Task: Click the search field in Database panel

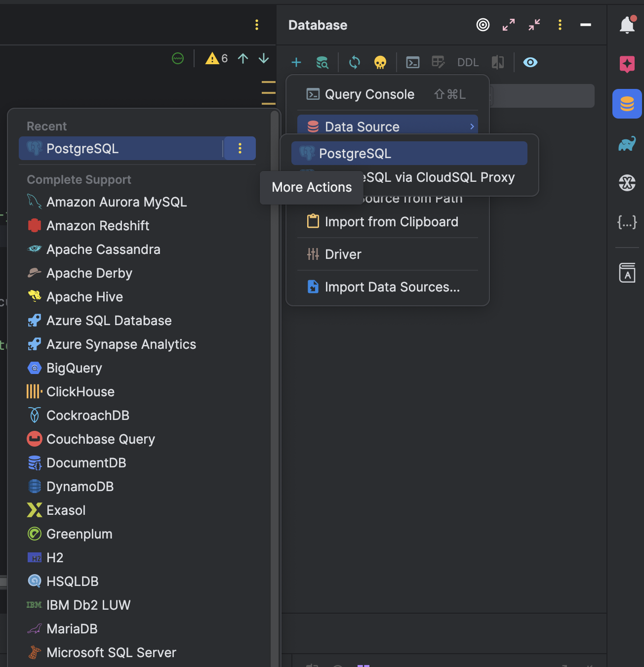Action: point(542,96)
